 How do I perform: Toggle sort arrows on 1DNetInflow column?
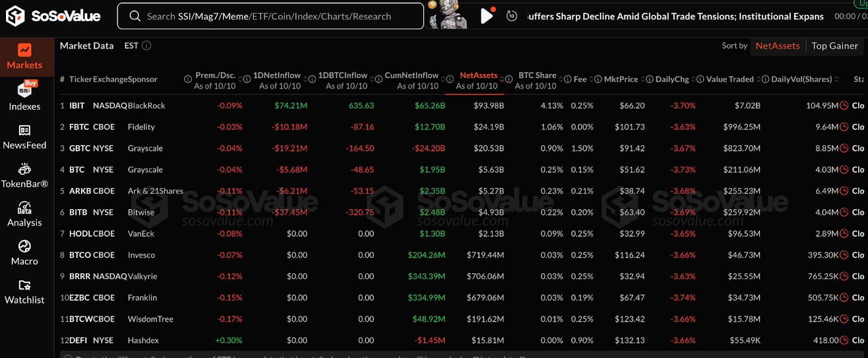[x=305, y=79]
